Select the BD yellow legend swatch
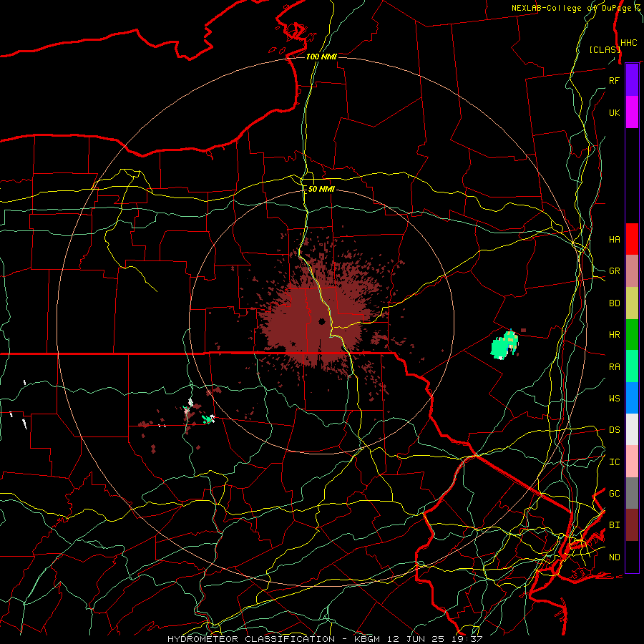The image size is (644, 644). point(632,303)
